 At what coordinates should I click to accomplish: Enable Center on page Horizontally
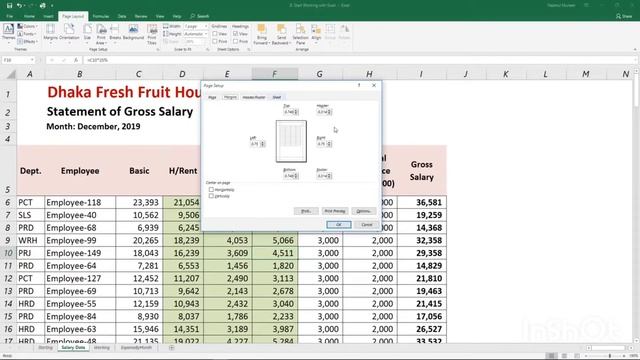coord(211,190)
